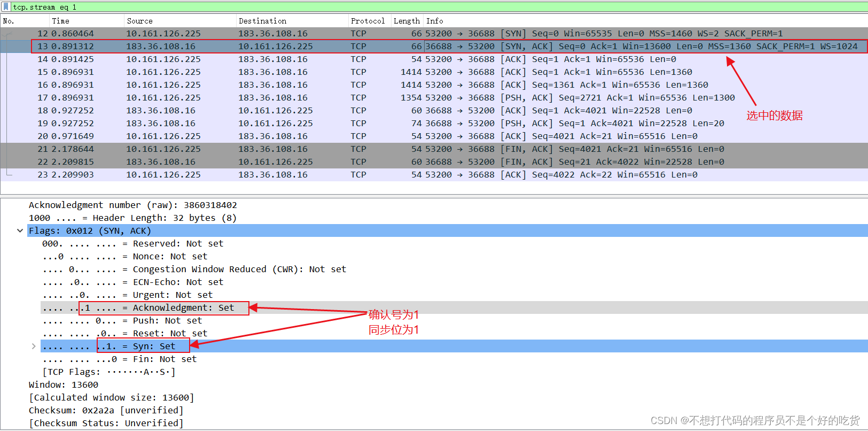Screen dimensions: 868x431
Task: Sort by the Source column header
Action: [x=180, y=21]
